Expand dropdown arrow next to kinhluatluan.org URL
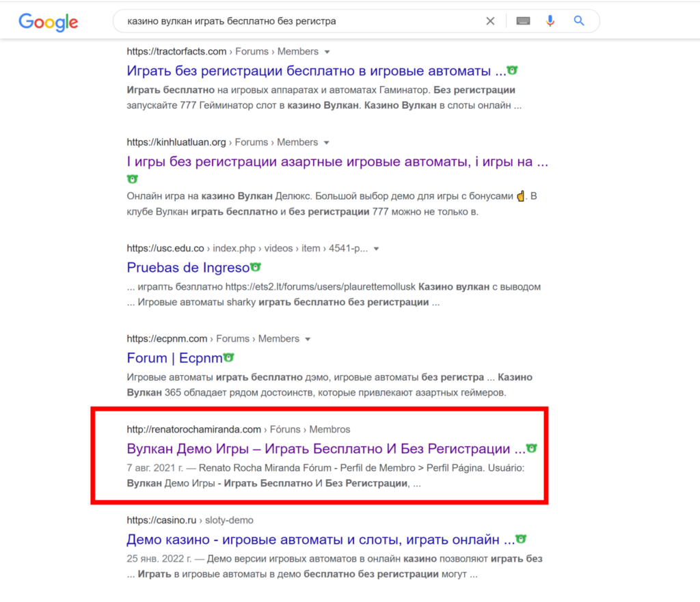700x602 pixels. (x=327, y=143)
